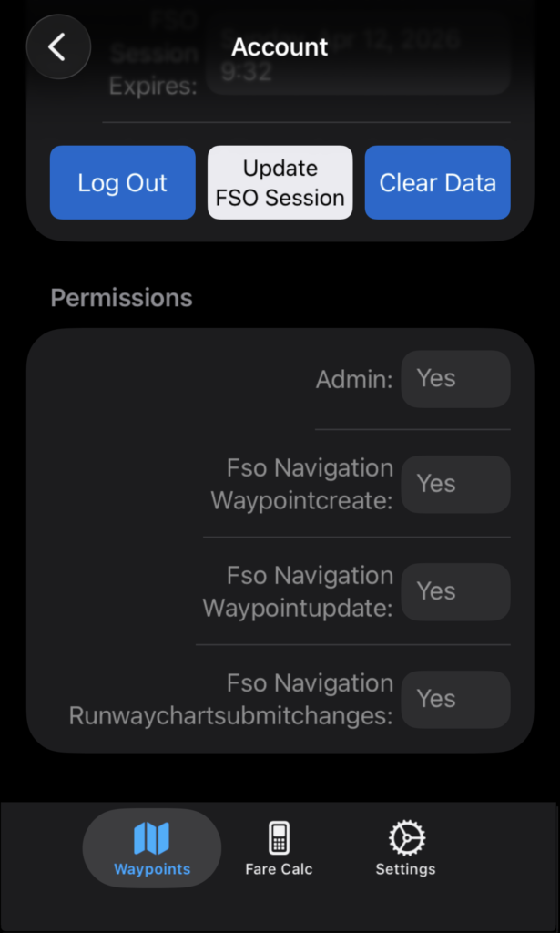Click the Permissions section header
The height and width of the screenshot is (933, 560).
(121, 298)
